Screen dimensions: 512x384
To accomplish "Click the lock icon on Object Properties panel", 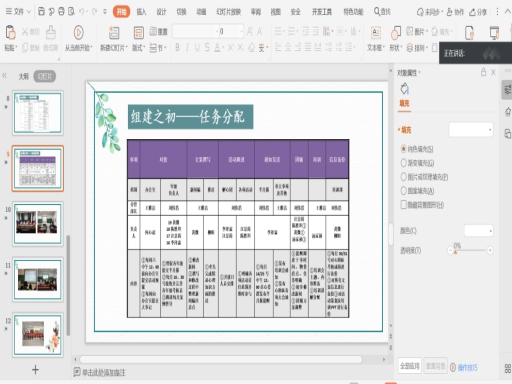I will [x=483, y=72].
